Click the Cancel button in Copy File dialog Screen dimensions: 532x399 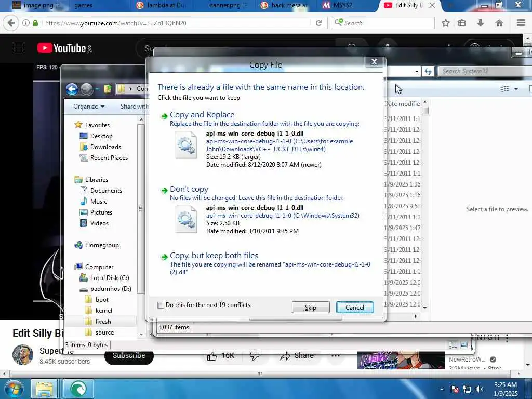354,308
